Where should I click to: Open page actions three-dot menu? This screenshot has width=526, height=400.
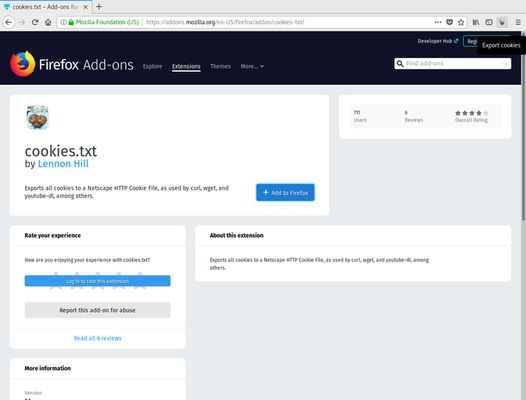pos(438,22)
